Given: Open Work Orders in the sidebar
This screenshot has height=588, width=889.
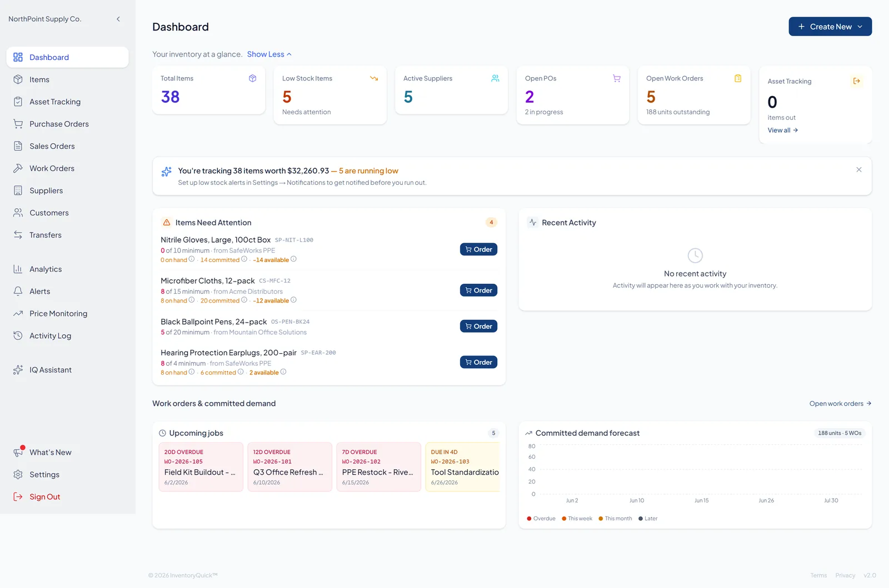Looking at the screenshot, I should pos(67,168).
